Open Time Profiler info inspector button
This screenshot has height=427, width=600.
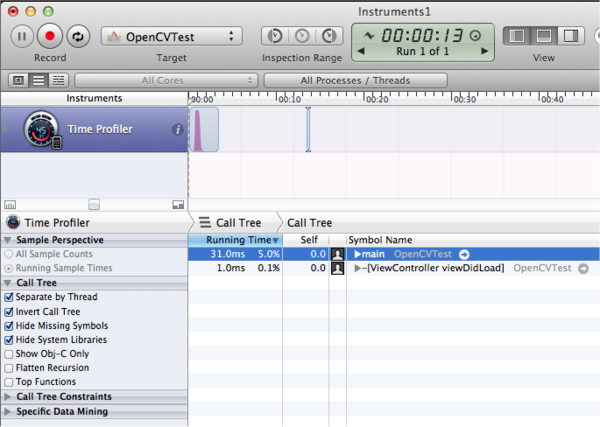point(178,130)
